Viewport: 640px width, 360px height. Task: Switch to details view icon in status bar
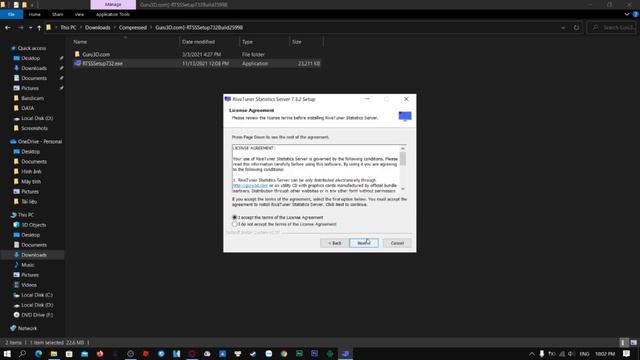(x=623, y=342)
